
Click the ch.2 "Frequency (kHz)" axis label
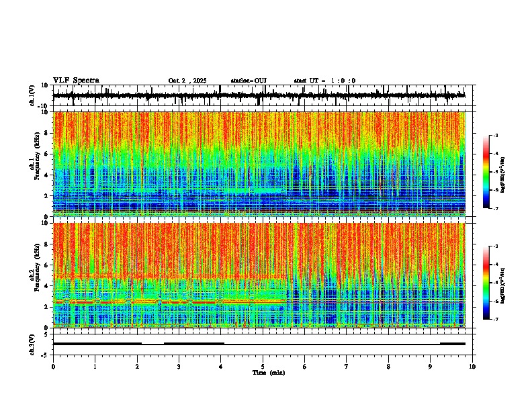pyautogui.click(x=38, y=267)
